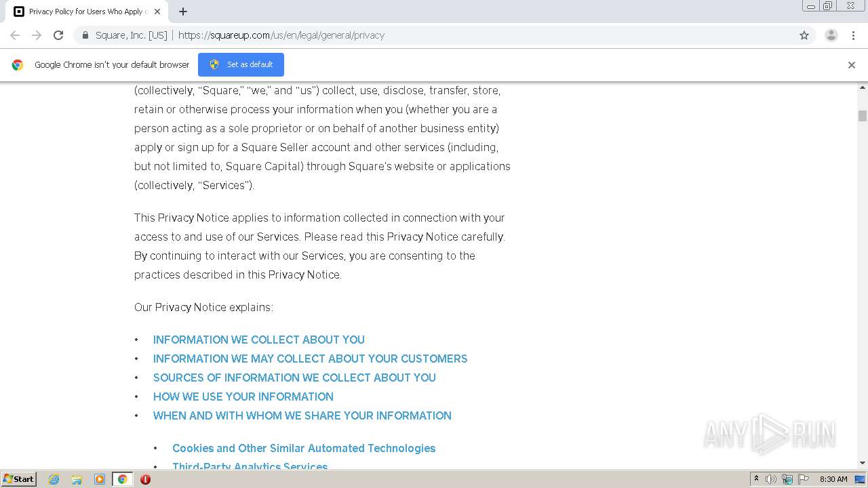This screenshot has width=868, height=488.
Task: Click the page vertical scrollbar thumb
Action: 863,116
